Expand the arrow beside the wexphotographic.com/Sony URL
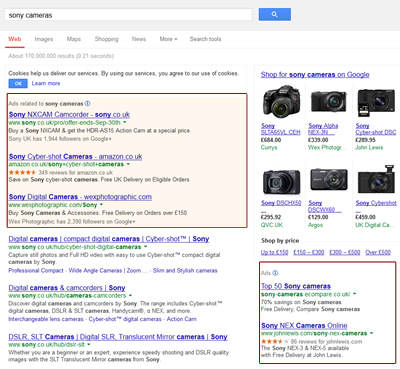 click(x=101, y=205)
